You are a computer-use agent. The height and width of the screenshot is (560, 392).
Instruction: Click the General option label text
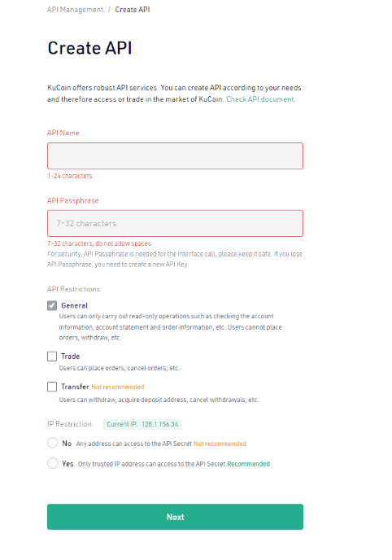coord(74,306)
